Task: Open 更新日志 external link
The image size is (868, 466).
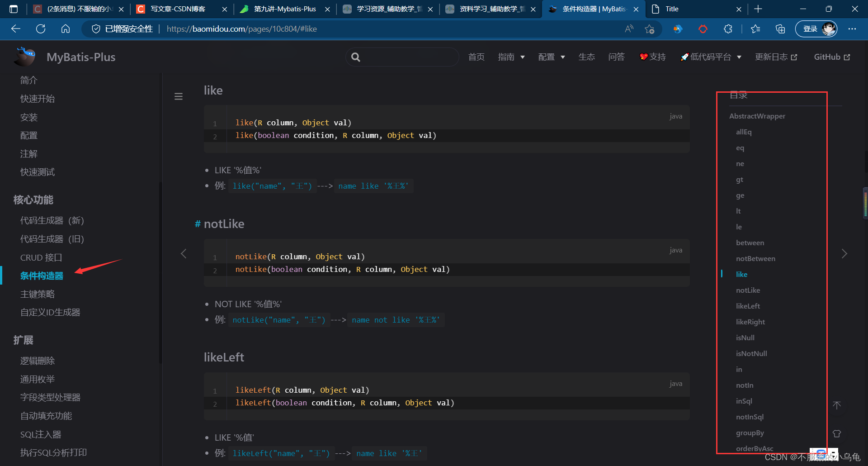Action: (776, 57)
